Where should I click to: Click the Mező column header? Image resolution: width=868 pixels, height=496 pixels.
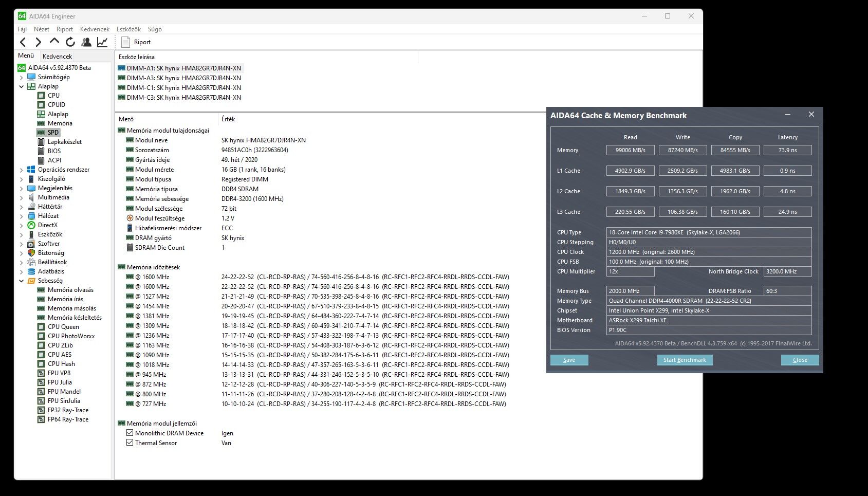coord(126,119)
